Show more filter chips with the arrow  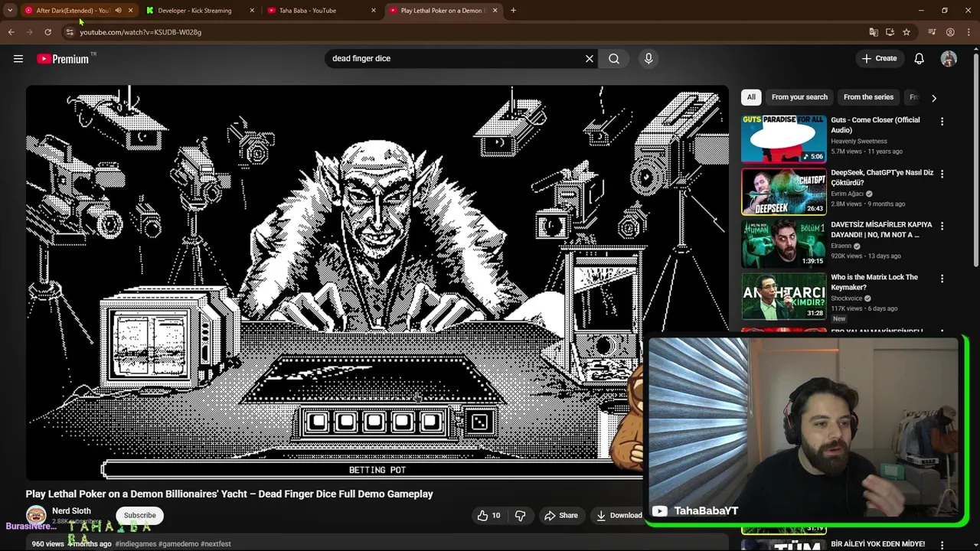coord(933,97)
